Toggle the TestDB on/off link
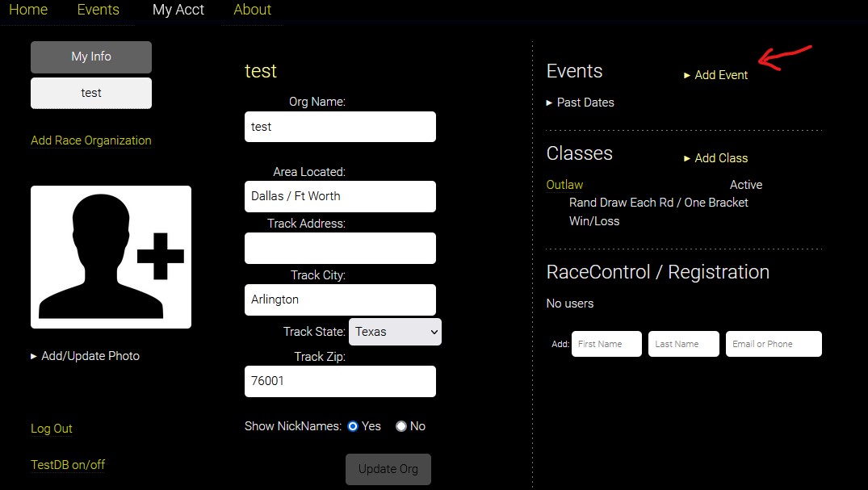The width and height of the screenshot is (868, 490). 68,465
